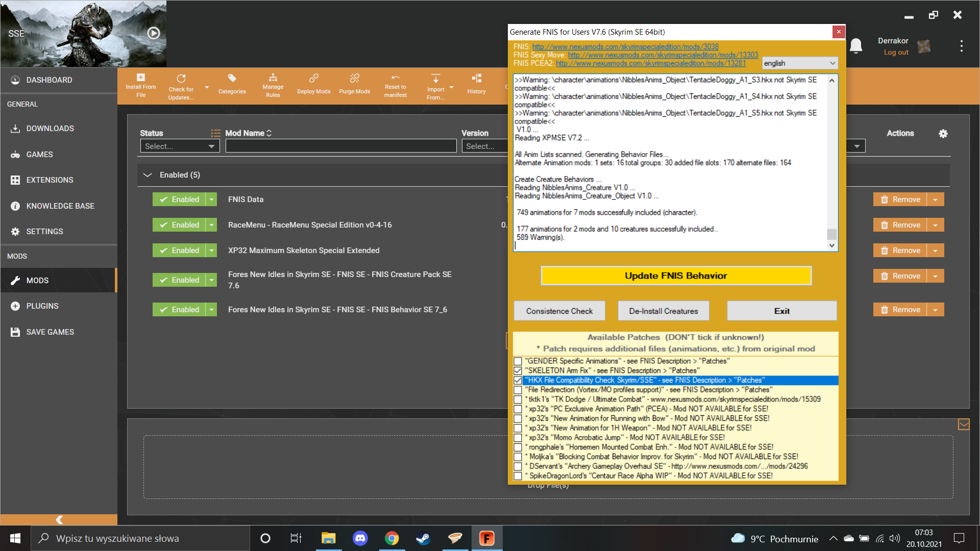
Task: Open the mail icon above drop zone
Action: coord(964,424)
